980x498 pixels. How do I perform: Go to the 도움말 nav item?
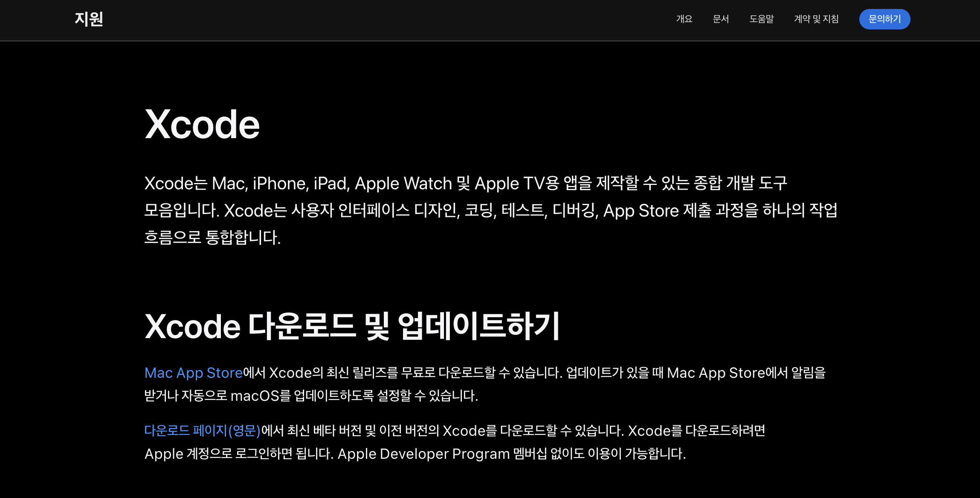click(761, 19)
